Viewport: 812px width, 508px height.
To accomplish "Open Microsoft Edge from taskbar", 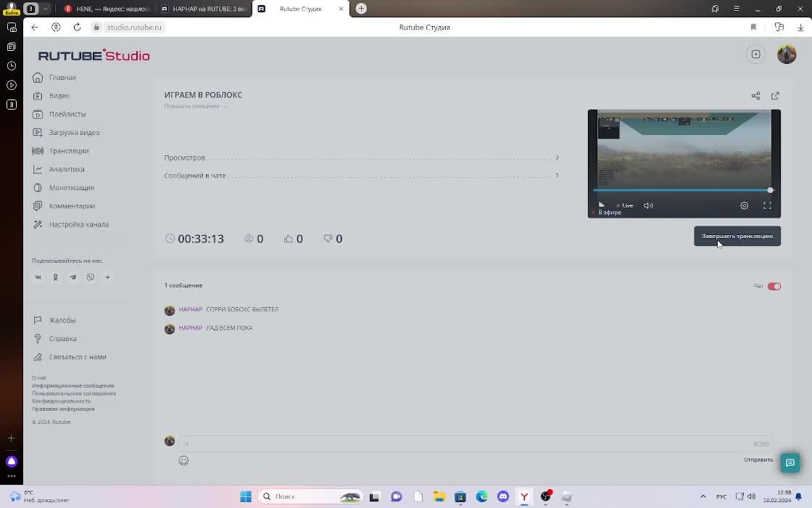I will click(481, 496).
